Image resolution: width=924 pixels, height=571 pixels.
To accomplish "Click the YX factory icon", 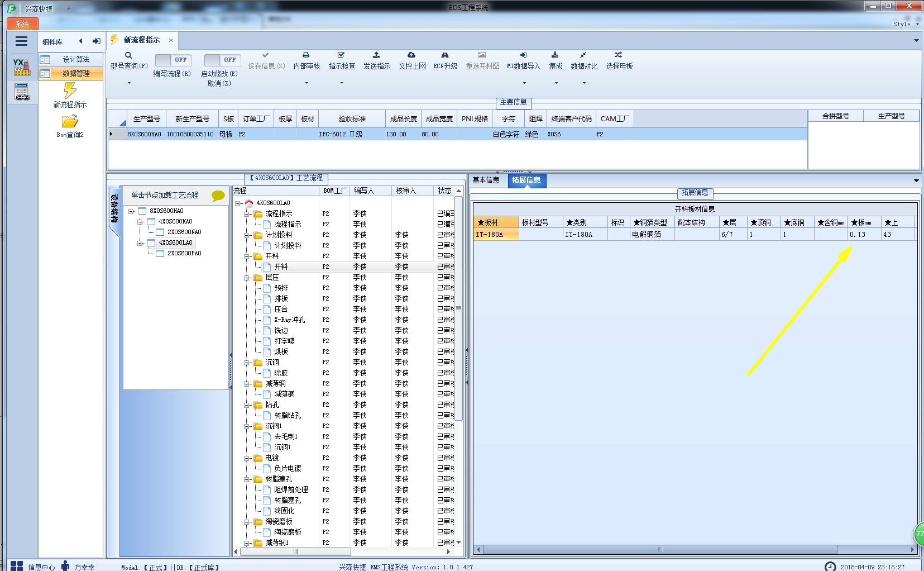I will (x=22, y=66).
